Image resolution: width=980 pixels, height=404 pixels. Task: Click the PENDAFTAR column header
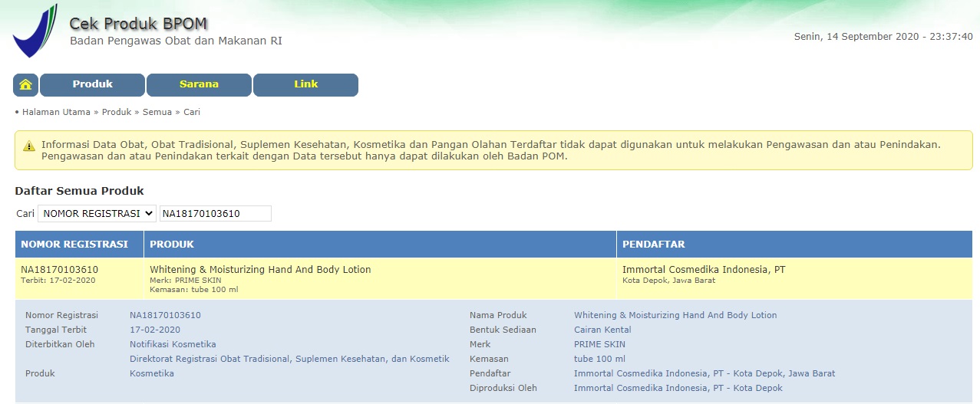tap(653, 245)
